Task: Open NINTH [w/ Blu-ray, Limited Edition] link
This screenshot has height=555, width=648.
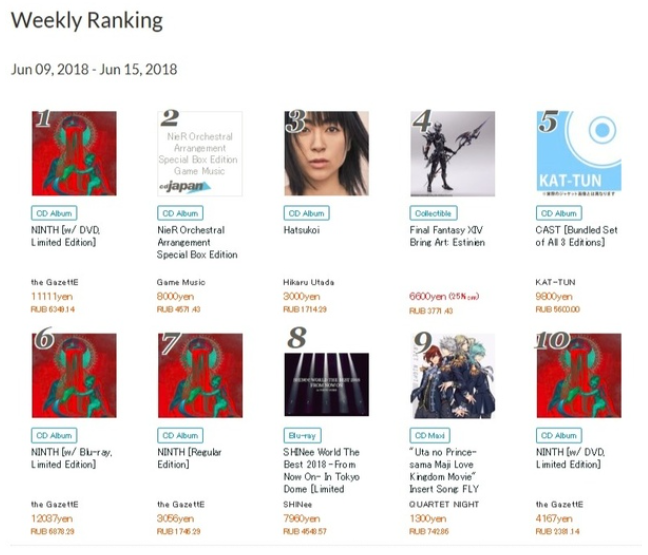Action: (x=71, y=458)
